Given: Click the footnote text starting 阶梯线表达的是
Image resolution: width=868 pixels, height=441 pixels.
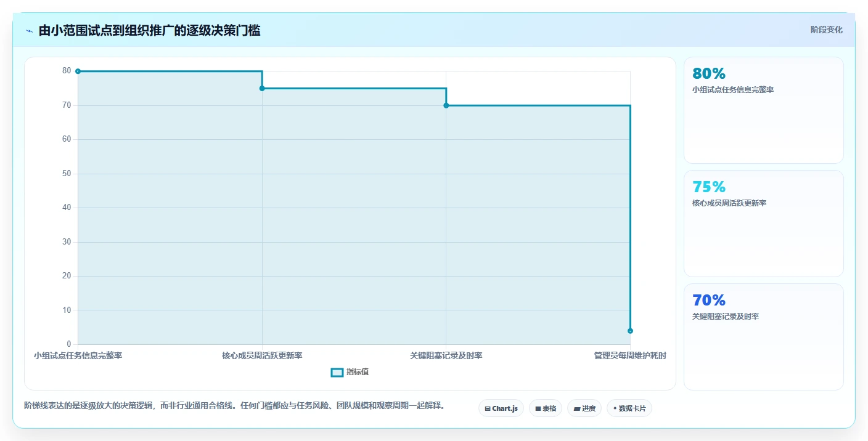Looking at the screenshot, I should coord(234,406).
